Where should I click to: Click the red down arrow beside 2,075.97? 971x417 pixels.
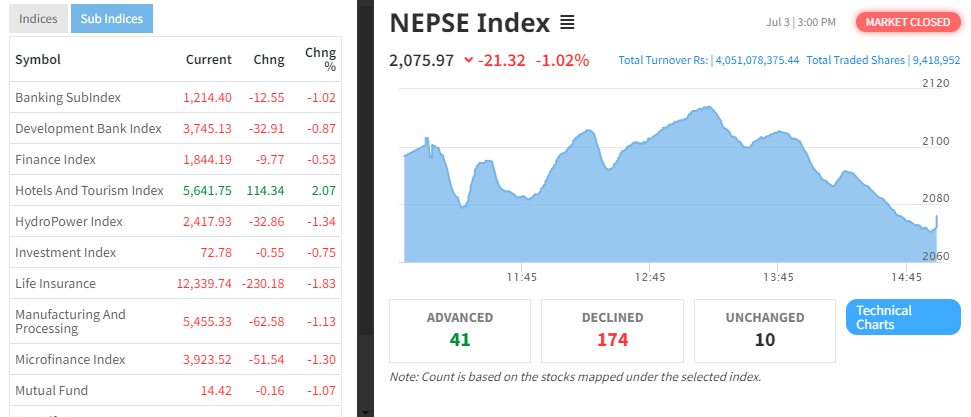pyautogui.click(x=469, y=60)
